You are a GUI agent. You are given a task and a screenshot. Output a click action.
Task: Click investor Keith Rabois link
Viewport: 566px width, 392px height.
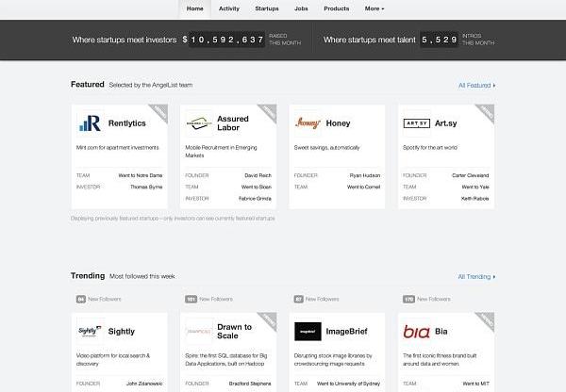coord(474,199)
